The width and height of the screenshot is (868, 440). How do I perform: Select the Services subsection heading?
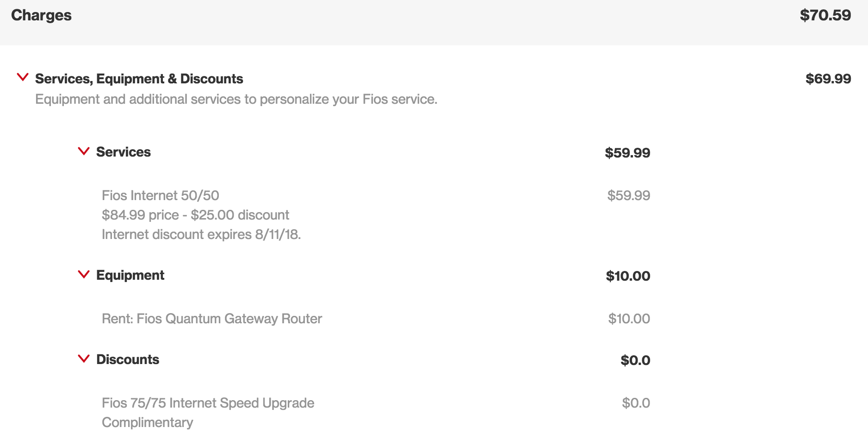123,152
